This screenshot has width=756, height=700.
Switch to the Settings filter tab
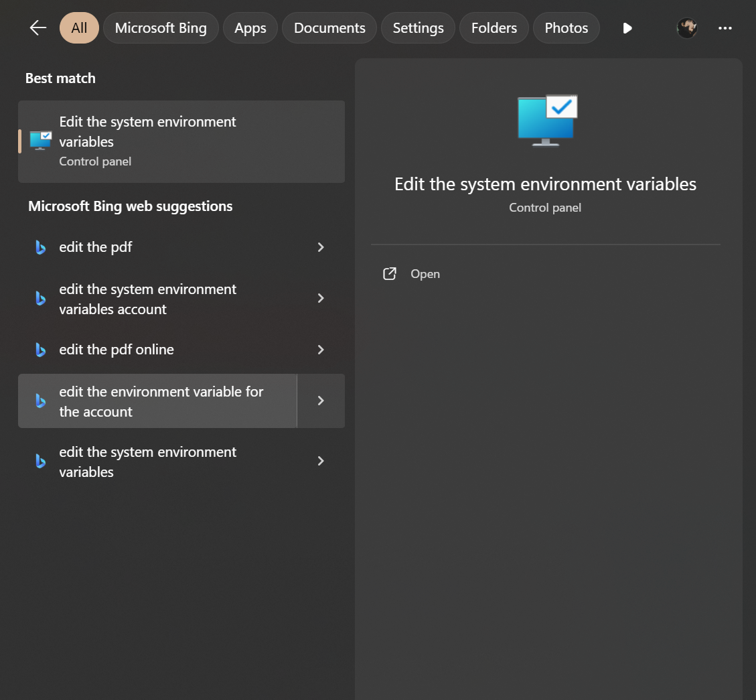(418, 28)
